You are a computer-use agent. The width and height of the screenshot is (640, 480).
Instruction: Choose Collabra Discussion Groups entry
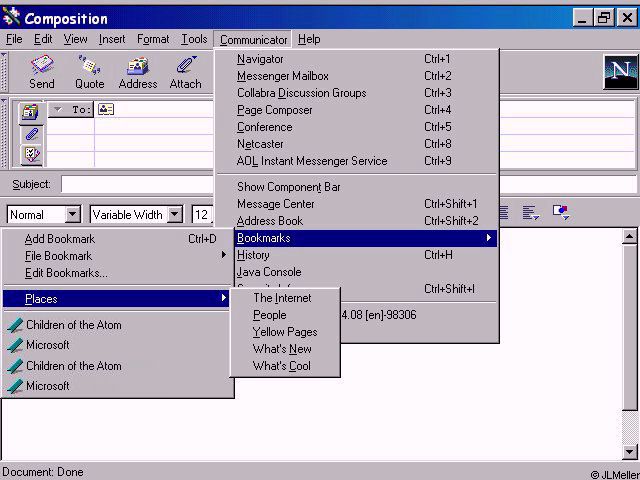coord(357,93)
